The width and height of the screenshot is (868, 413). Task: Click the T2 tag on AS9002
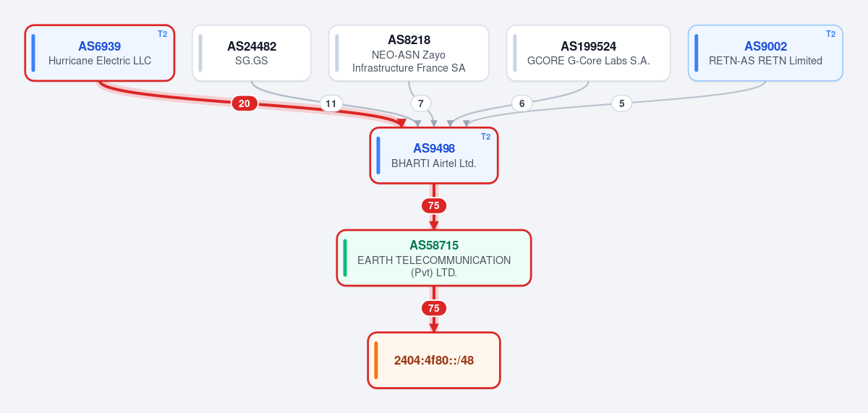tap(830, 34)
